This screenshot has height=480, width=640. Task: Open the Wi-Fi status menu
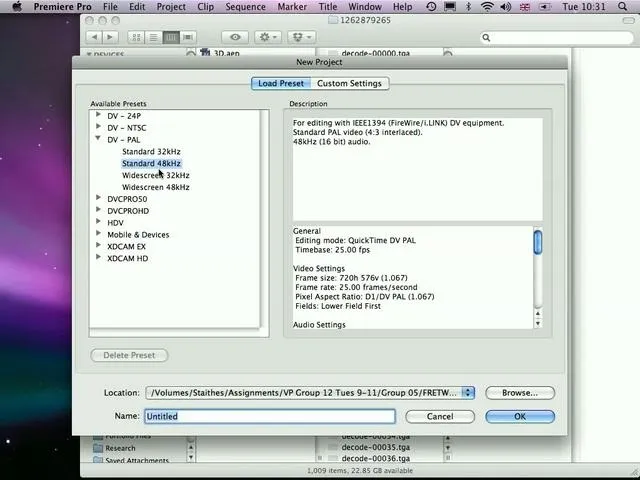487,7
